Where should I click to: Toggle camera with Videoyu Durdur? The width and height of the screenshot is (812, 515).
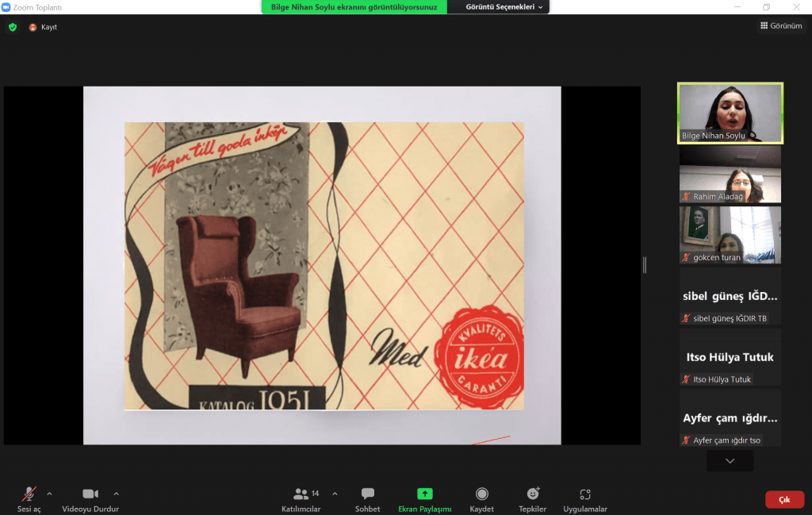pyautogui.click(x=90, y=499)
